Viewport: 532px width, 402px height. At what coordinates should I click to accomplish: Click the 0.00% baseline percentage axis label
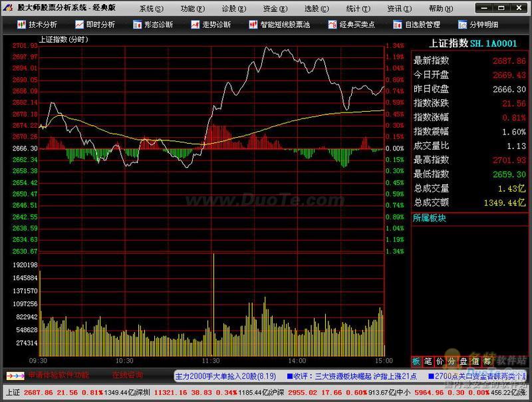click(395, 148)
